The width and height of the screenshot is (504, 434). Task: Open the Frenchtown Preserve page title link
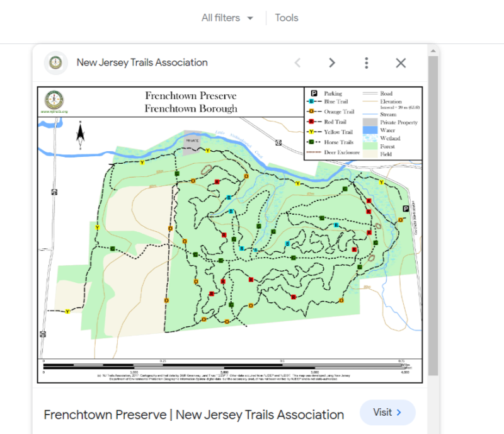pos(193,414)
